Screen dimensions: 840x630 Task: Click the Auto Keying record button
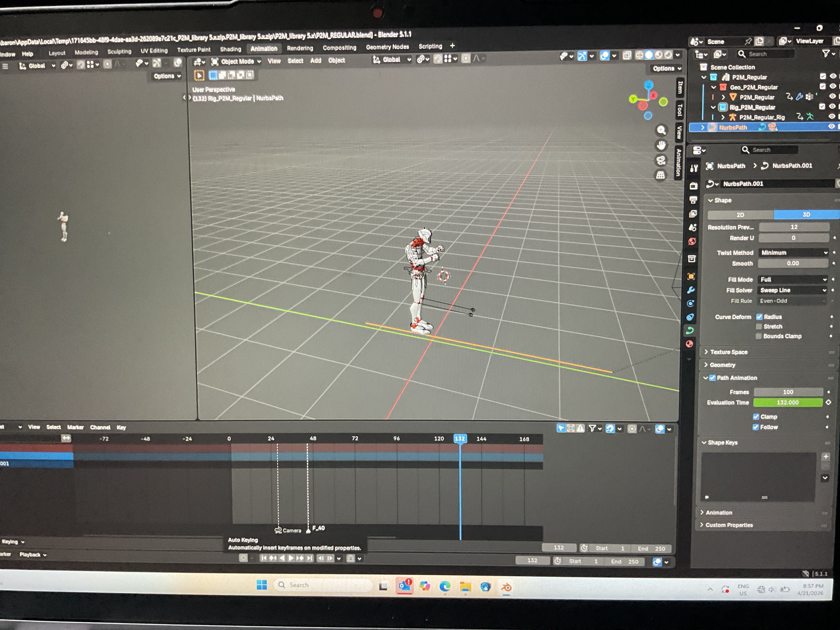pos(243,558)
